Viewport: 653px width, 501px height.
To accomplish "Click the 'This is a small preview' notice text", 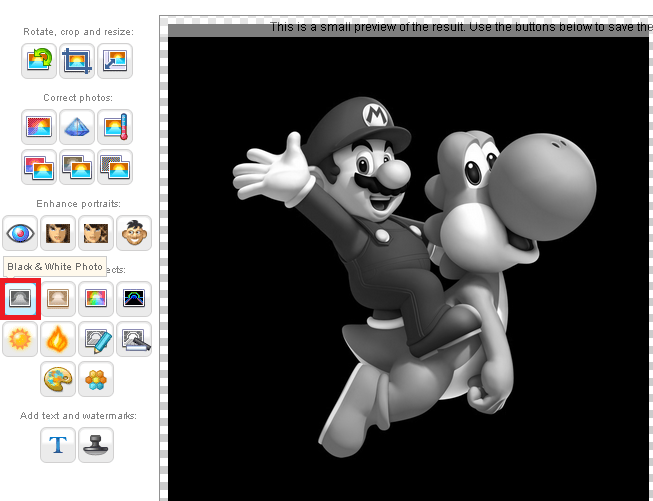I will click(x=461, y=27).
